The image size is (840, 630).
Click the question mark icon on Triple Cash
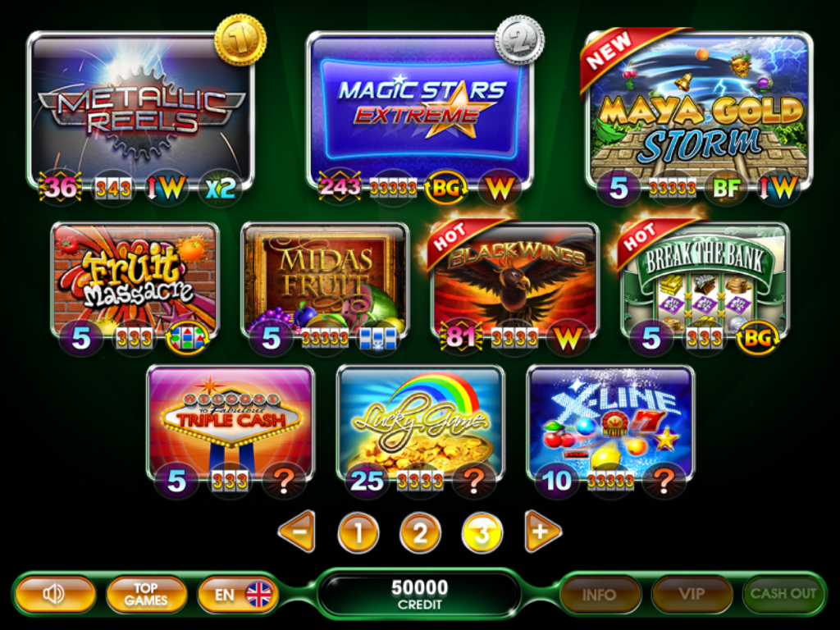[x=284, y=481]
